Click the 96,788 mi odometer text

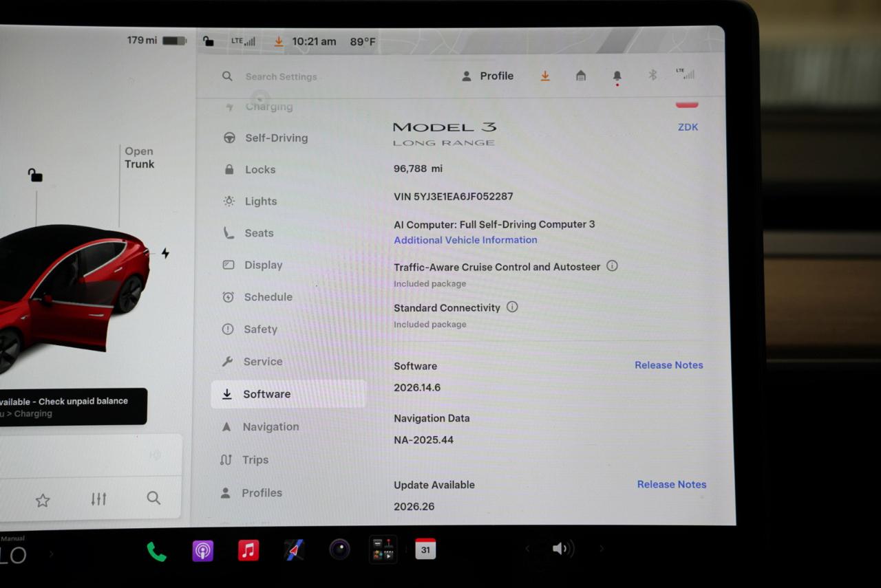point(418,168)
